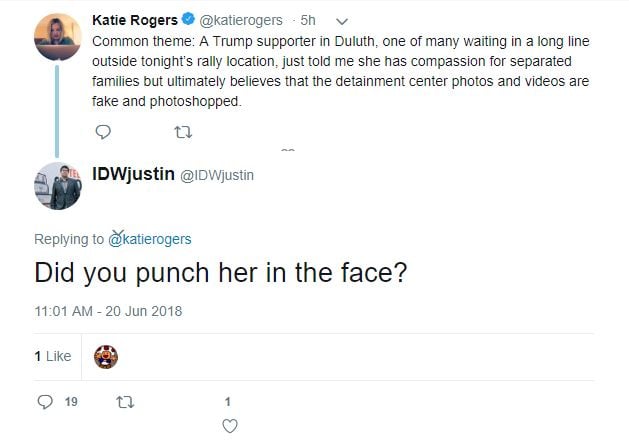View the liker's small avatar
Image resolution: width=629 pixels, height=442 pixels.
coord(105,355)
